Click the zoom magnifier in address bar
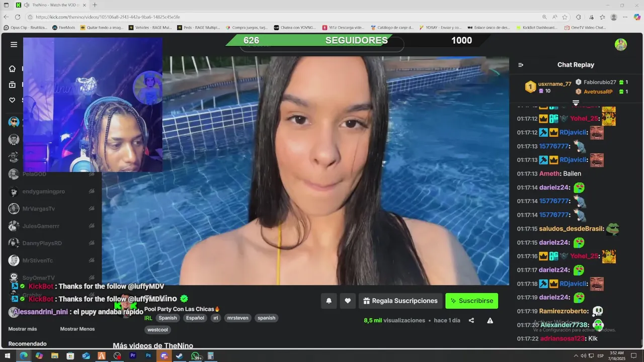 pos(544,17)
